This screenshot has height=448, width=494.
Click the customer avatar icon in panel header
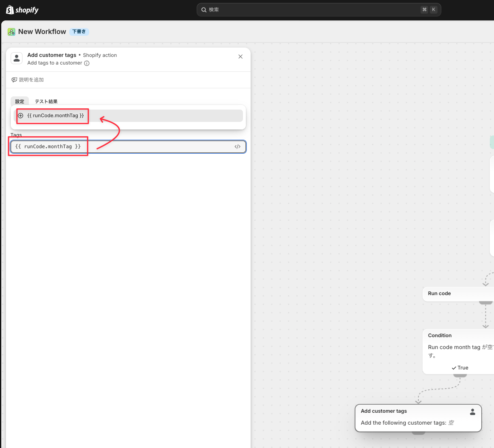pyautogui.click(x=17, y=58)
